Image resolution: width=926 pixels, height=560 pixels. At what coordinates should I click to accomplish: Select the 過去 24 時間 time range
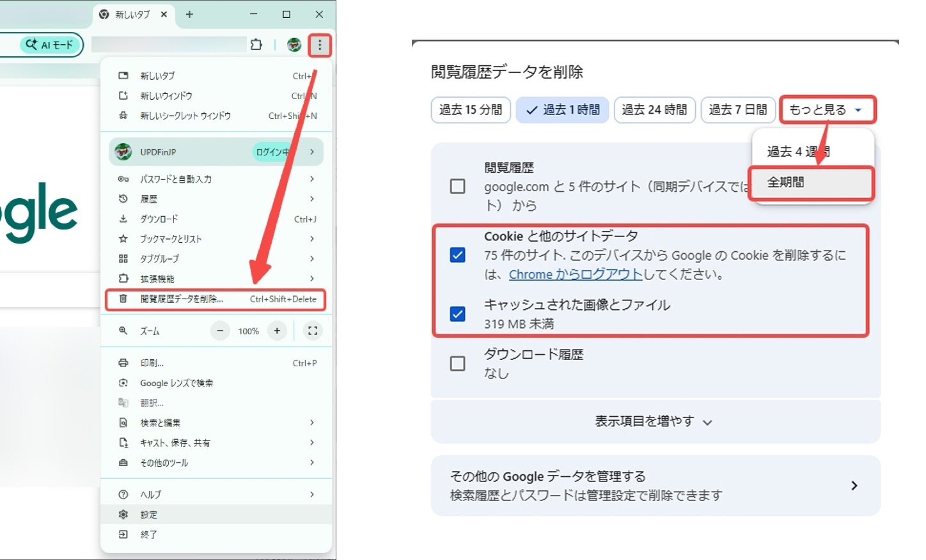click(x=654, y=110)
